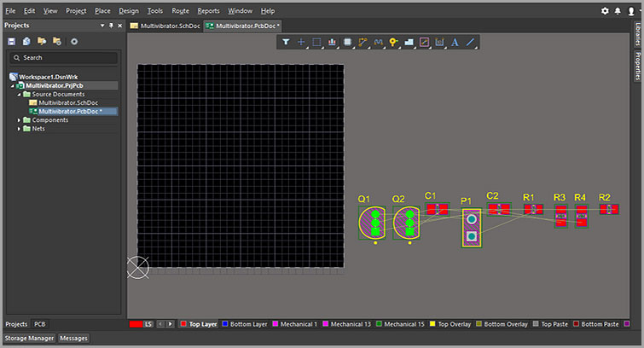Open the File menu
Image resolution: width=644 pixels, height=348 pixels.
tap(10, 11)
